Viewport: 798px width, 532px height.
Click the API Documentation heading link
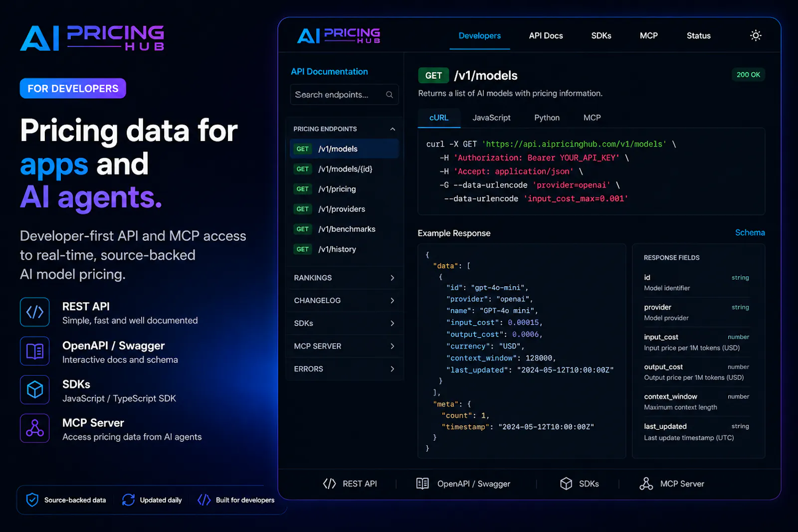(329, 72)
